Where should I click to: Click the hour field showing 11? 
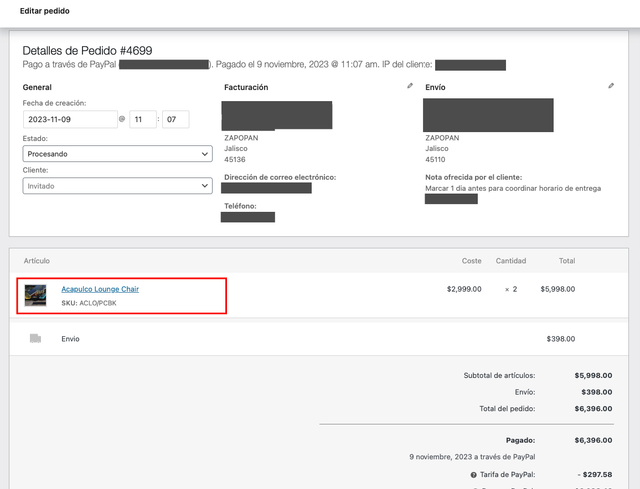pyautogui.click(x=143, y=119)
